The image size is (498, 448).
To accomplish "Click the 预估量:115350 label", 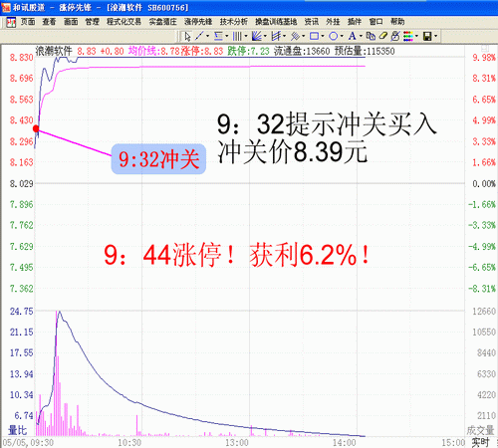I will click(x=365, y=51).
